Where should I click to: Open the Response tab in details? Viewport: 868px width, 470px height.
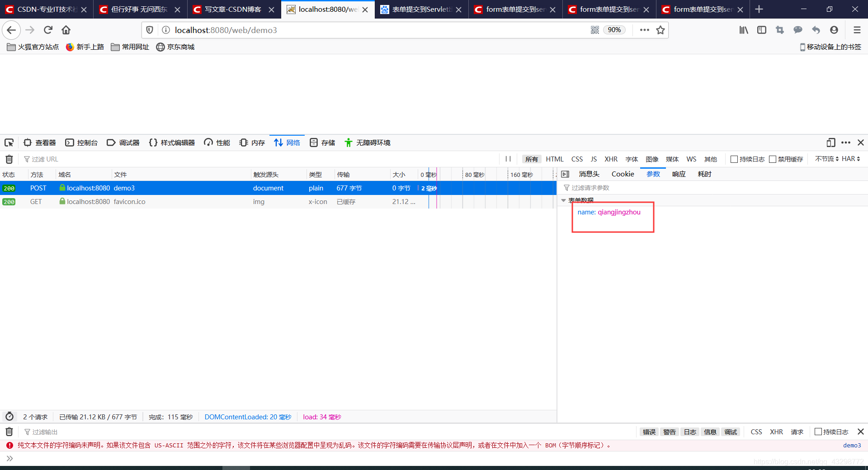point(679,174)
